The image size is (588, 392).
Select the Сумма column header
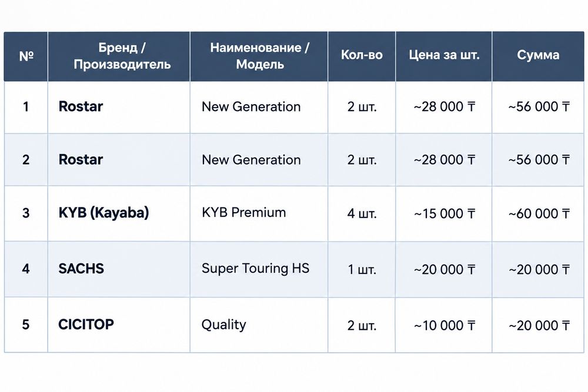(538, 56)
